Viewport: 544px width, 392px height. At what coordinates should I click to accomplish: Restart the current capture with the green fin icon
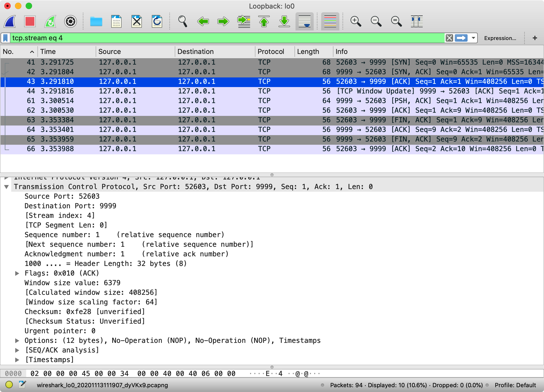tap(50, 21)
